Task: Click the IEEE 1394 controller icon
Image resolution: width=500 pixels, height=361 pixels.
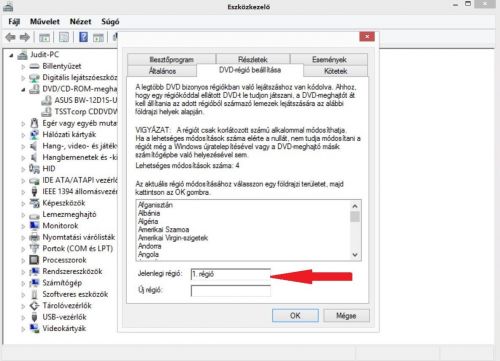Action: point(34,192)
